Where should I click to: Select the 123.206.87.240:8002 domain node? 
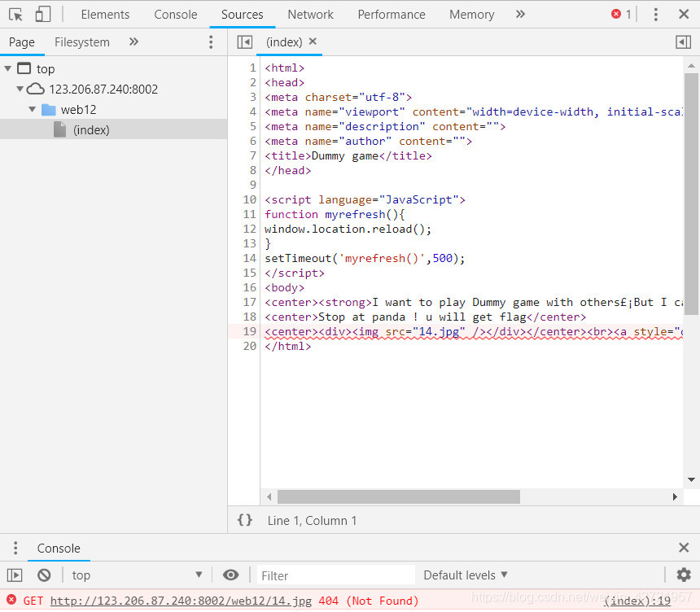[103, 90]
